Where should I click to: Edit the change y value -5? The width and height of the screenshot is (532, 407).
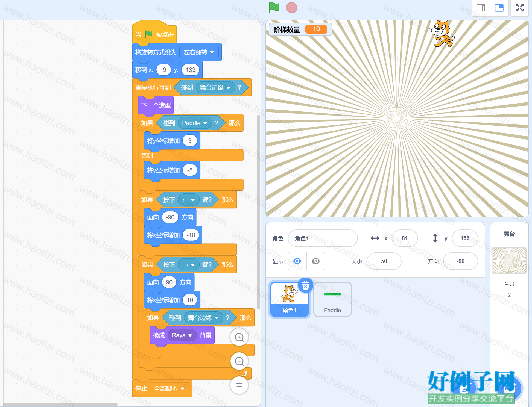click(190, 170)
